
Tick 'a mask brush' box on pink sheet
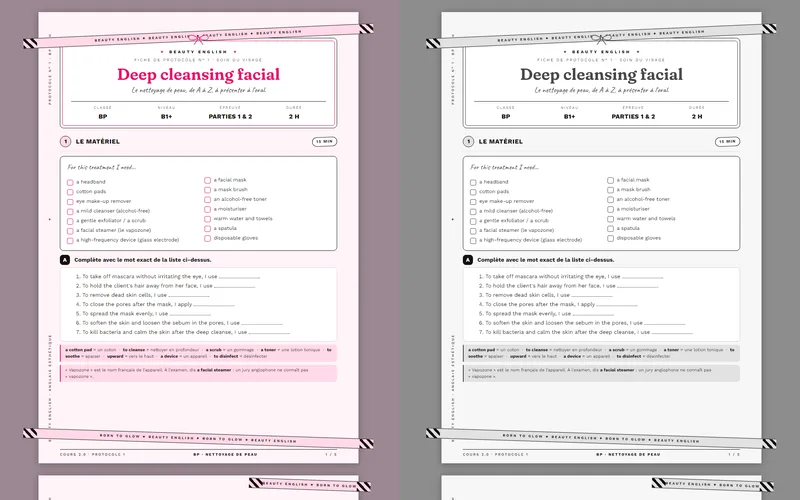[x=208, y=190]
